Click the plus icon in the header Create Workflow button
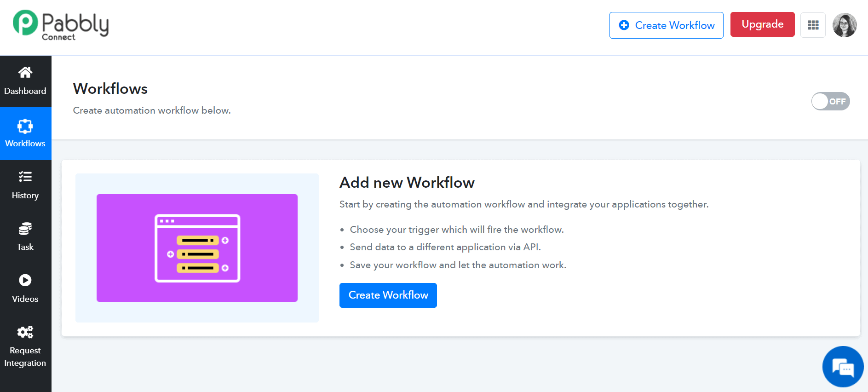The image size is (868, 392). click(x=624, y=25)
